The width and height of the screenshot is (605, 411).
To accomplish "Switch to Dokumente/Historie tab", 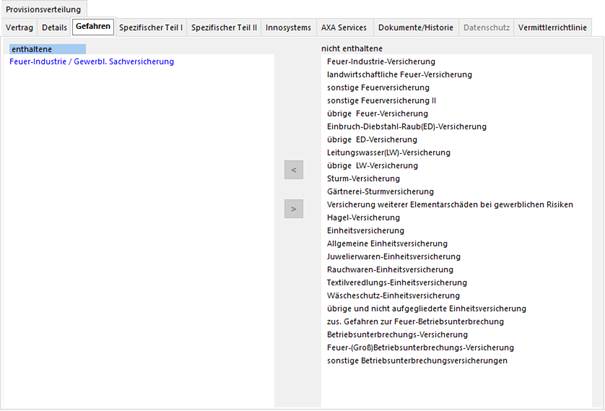I will [x=416, y=27].
